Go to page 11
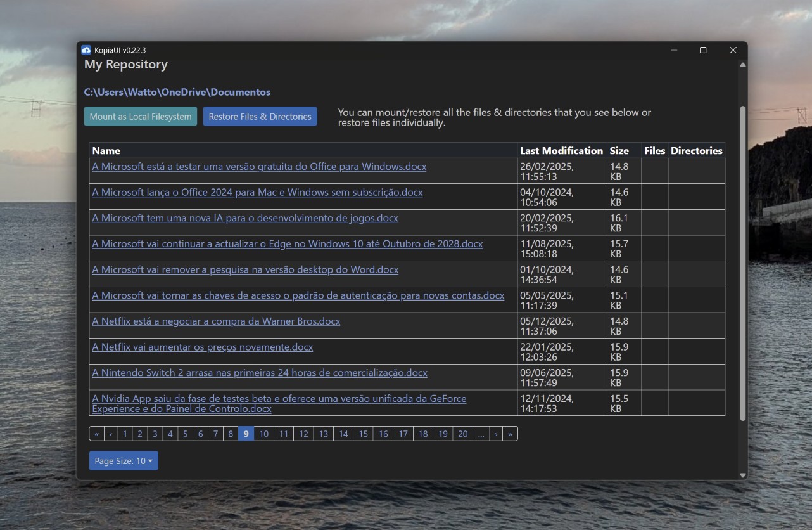The image size is (812, 530). (x=284, y=434)
